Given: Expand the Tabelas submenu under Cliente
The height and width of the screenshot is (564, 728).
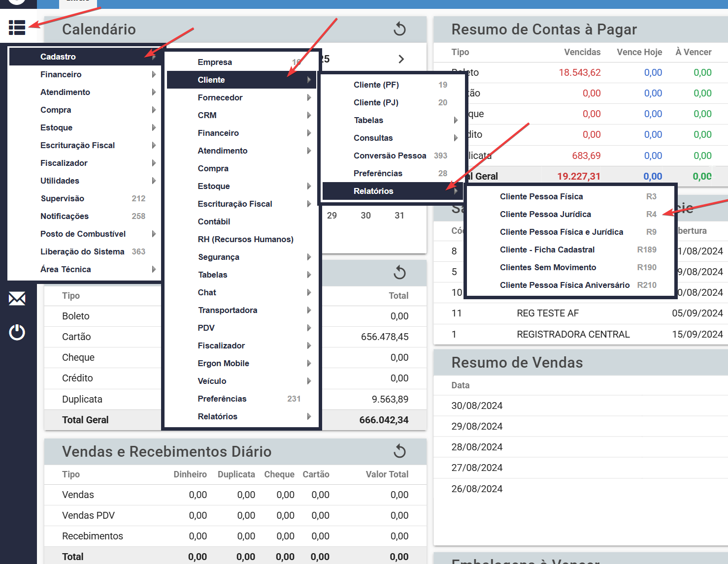Looking at the screenshot, I should pos(392,120).
